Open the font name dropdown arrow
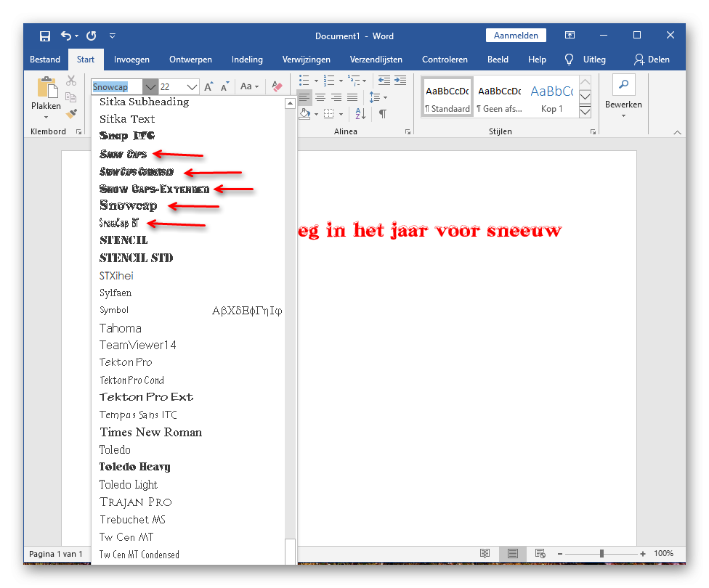The height and width of the screenshot is (588, 709). [150, 87]
